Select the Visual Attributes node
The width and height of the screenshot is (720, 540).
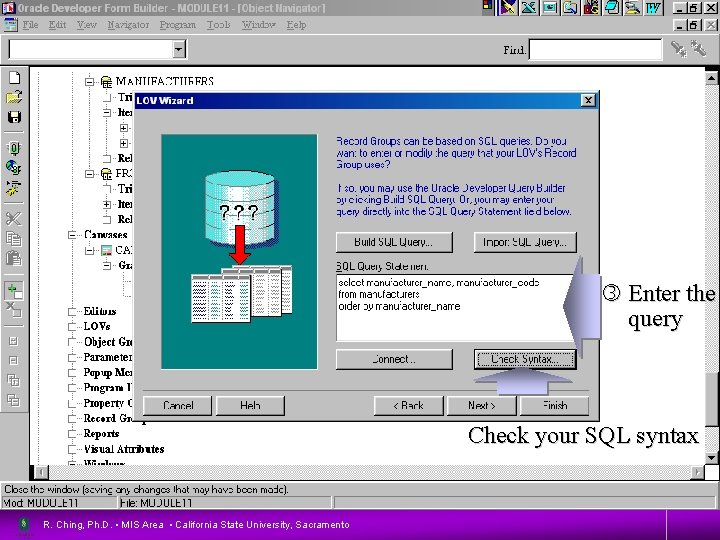(124, 449)
